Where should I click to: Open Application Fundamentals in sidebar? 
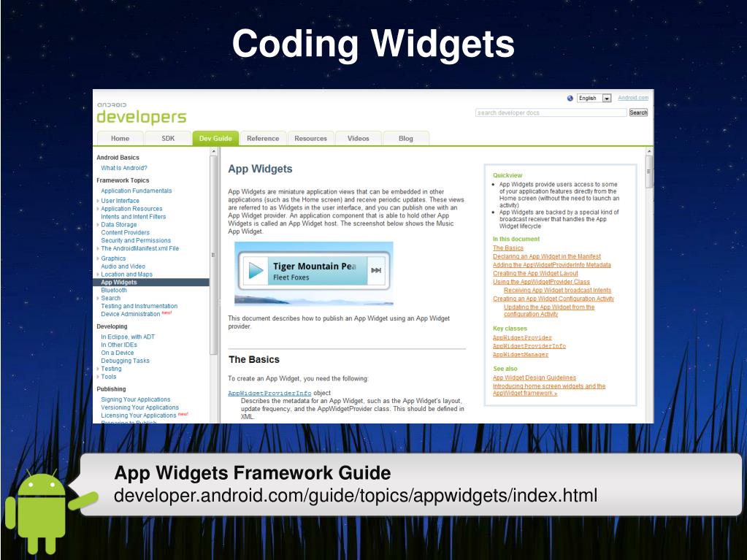137,191
